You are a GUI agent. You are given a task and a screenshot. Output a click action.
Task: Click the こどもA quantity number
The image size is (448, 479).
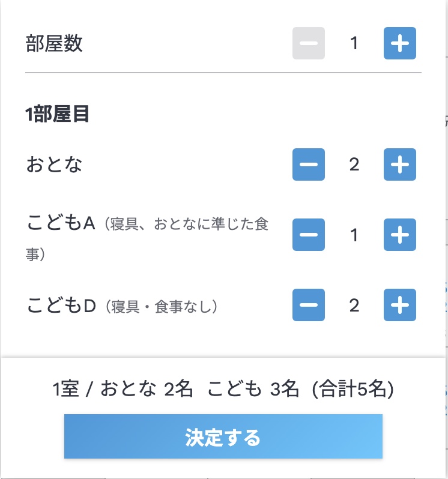[x=354, y=235]
